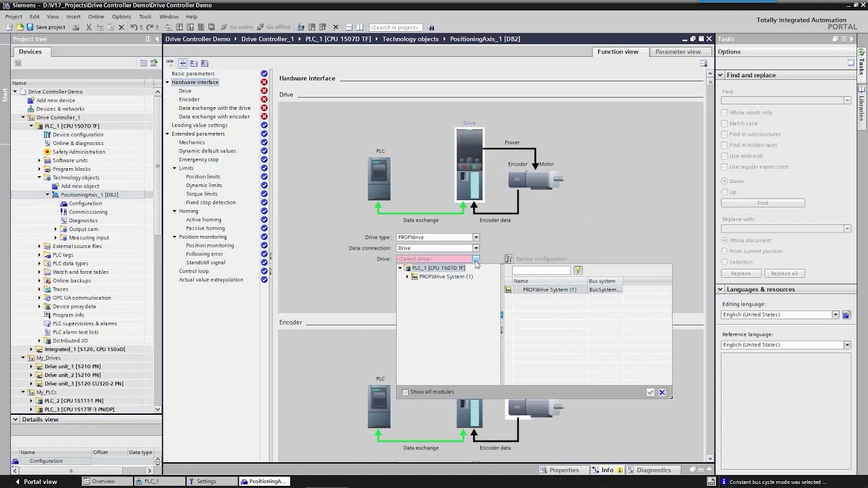Click the Split editor vertically icon
The image size is (868, 488).
pyautogui.click(x=359, y=27)
